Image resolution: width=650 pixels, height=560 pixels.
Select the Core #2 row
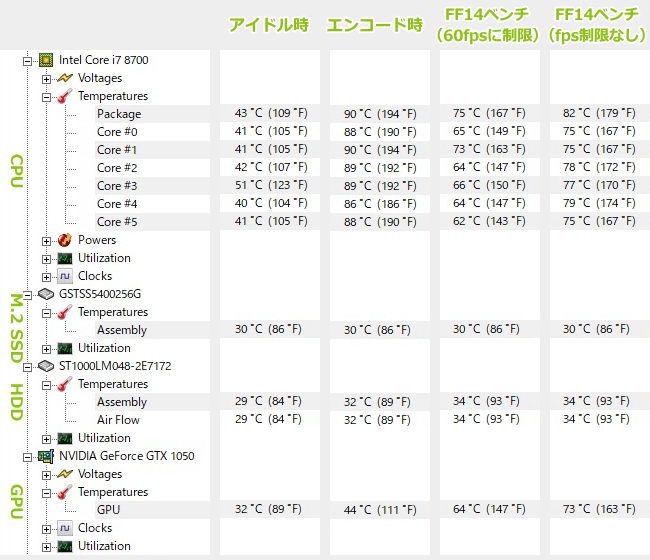click(152, 168)
